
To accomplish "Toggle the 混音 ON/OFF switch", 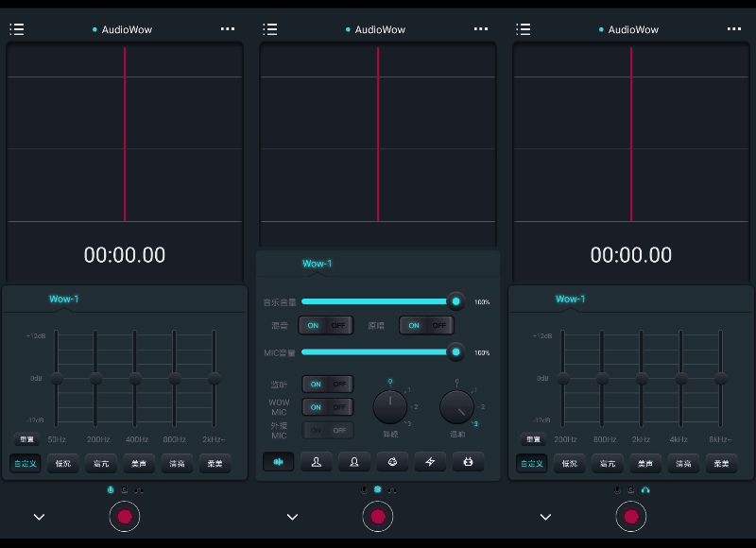I will [x=326, y=325].
